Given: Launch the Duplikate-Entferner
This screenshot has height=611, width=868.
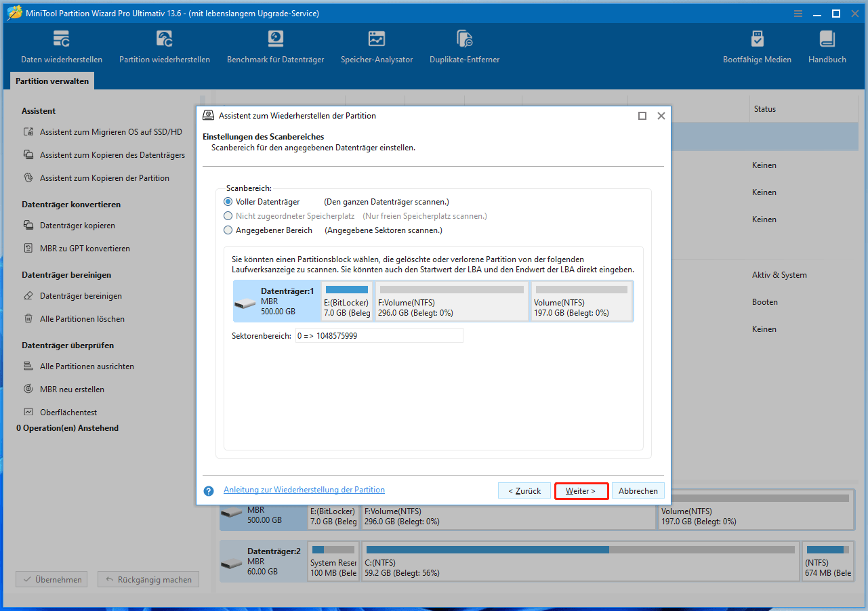Looking at the screenshot, I should 464,47.
